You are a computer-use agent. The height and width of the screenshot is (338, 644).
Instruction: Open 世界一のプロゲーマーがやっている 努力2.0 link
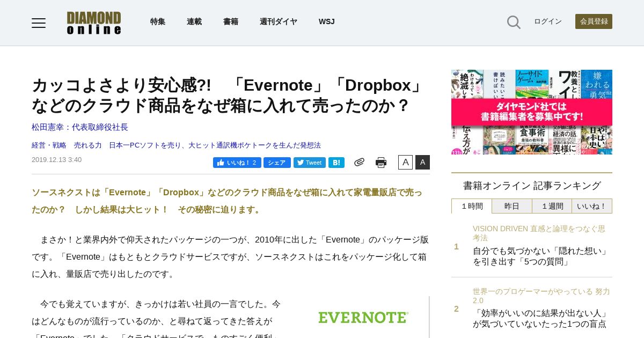coord(541,296)
